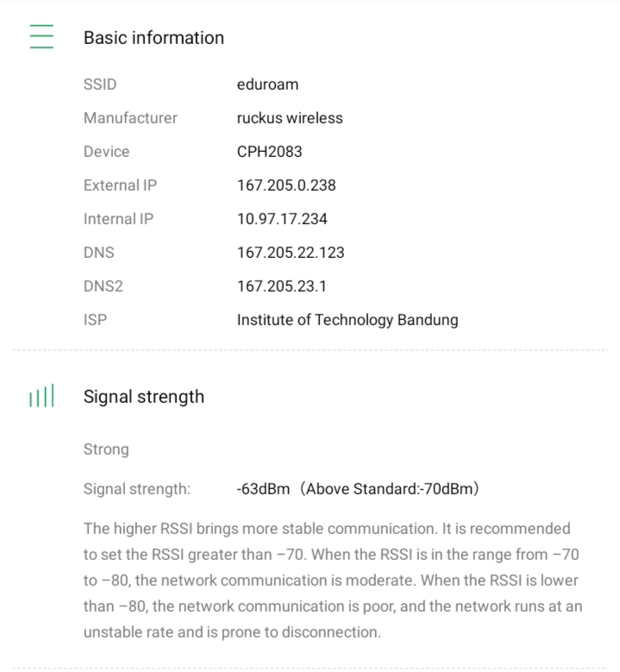Select the Signal strength section heading
The height and width of the screenshot is (672, 620).
(x=144, y=397)
